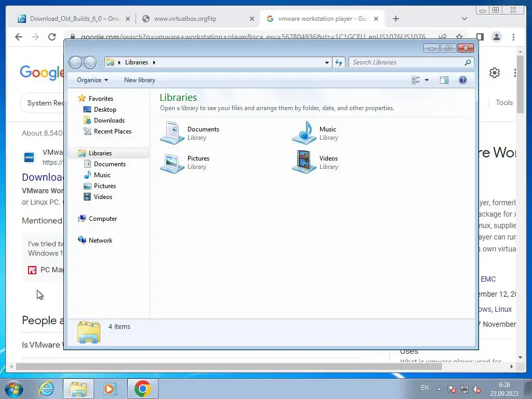Open the Organize dropdown menu
This screenshot has height=399, width=532.
[x=92, y=79]
